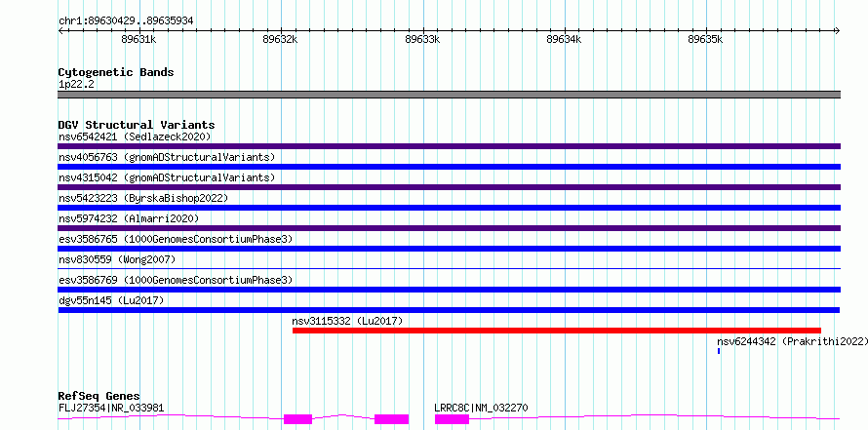Click the red bar for nsv3115332

tap(556, 331)
